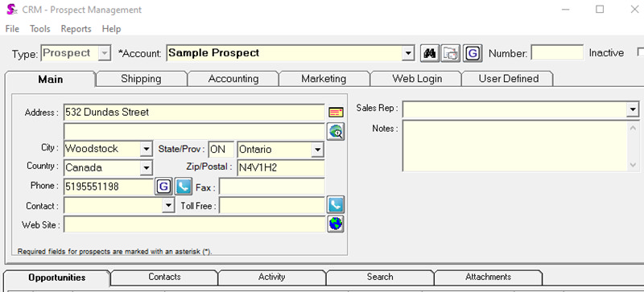The height and width of the screenshot is (292, 644).
Task: Toggle the Inactive checkbox
Action: (640, 52)
